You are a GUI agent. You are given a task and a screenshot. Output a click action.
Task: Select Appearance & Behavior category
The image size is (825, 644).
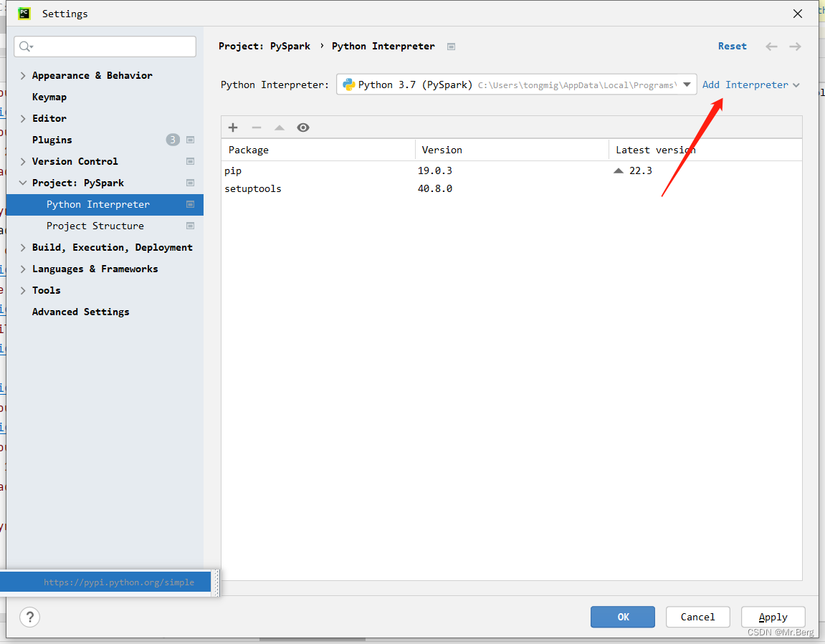pos(92,76)
